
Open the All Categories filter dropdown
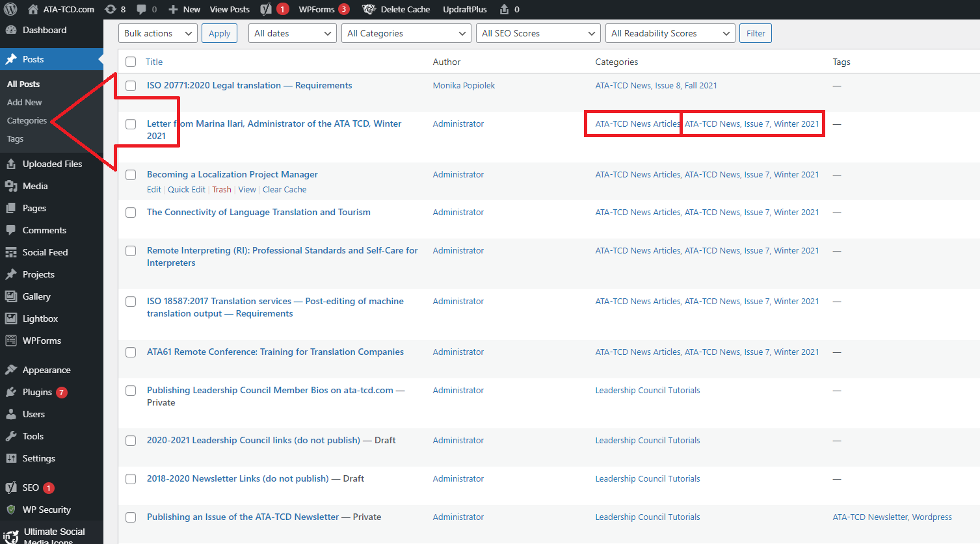406,33
